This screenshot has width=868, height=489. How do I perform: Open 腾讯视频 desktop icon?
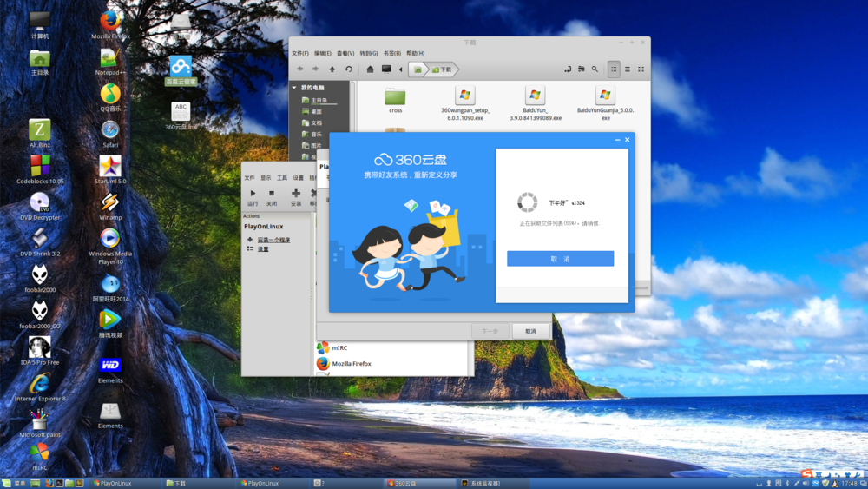click(110, 324)
